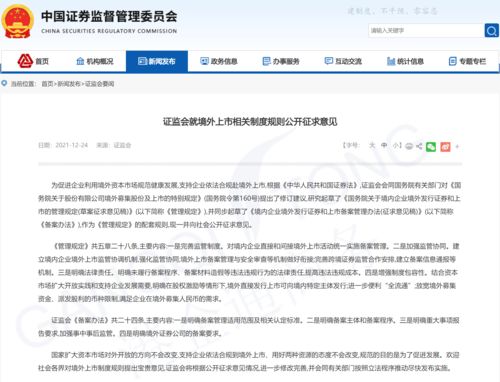Screen dimensions: 500x382
Task: Click the monitor icon beside 政务信息
Action: (x=204, y=61)
